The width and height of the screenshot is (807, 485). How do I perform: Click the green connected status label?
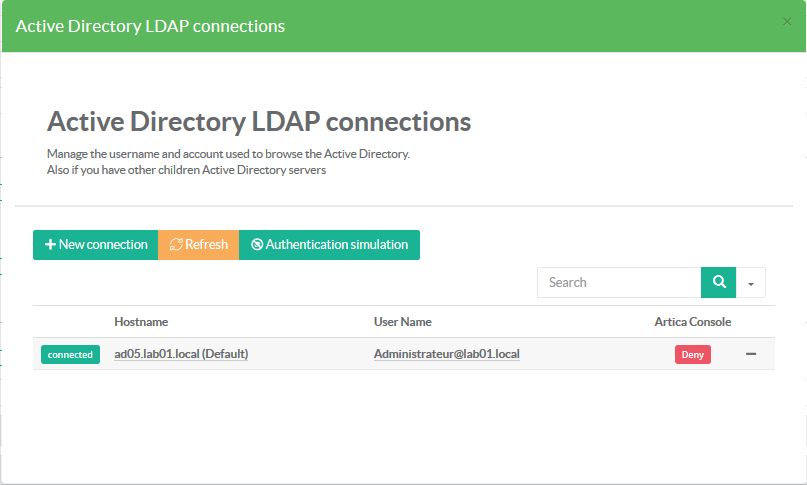[70, 354]
